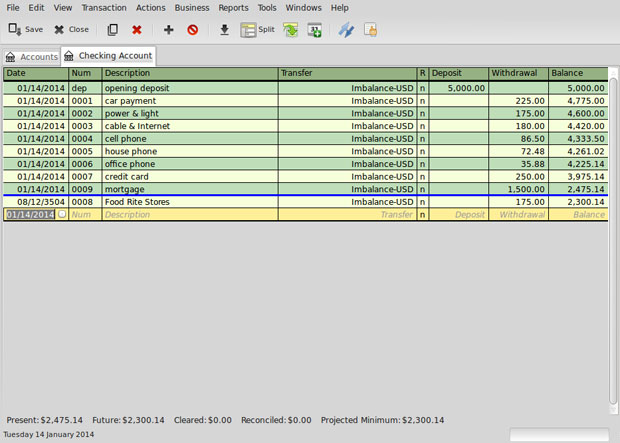Click the plus Enter transaction icon
This screenshot has height=443, width=620.
pyautogui.click(x=168, y=30)
